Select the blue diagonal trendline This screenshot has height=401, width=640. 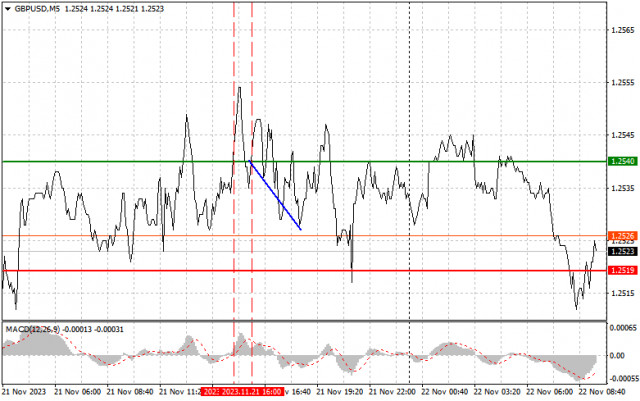coord(276,196)
